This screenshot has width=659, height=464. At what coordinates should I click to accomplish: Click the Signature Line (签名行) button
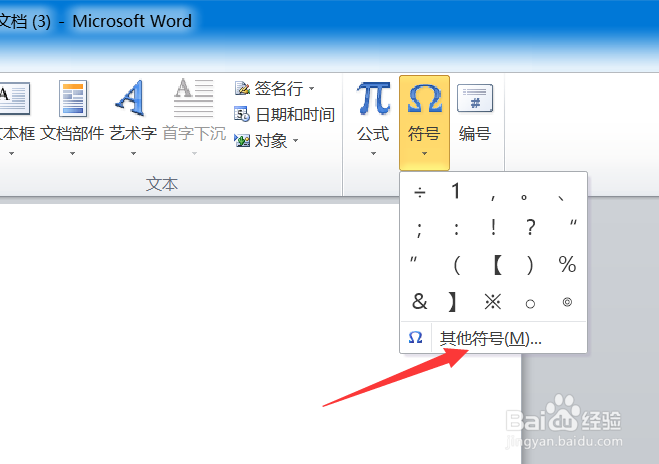pos(274,89)
